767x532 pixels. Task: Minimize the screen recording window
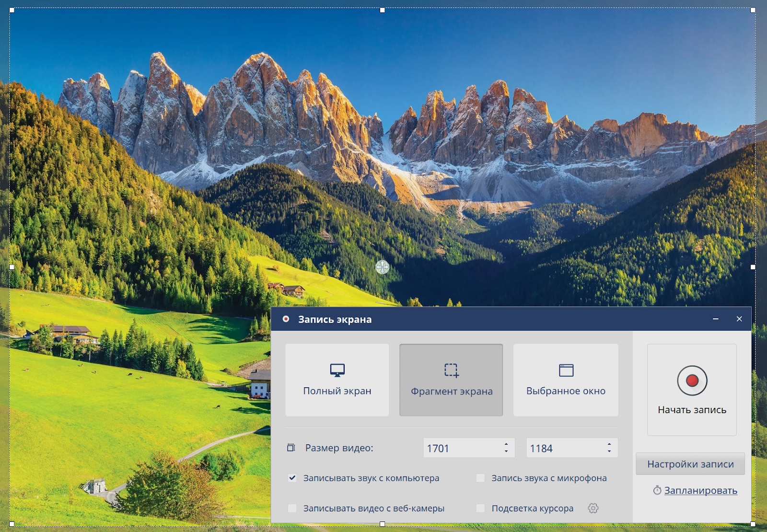click(x=715, y=319)
